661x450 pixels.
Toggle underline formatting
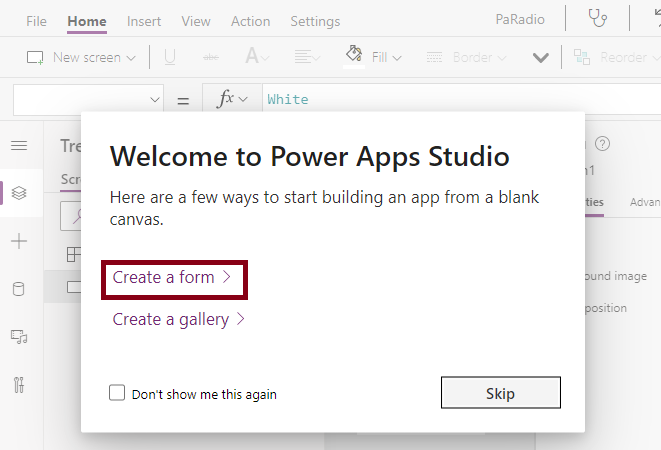tap(170, 57)
